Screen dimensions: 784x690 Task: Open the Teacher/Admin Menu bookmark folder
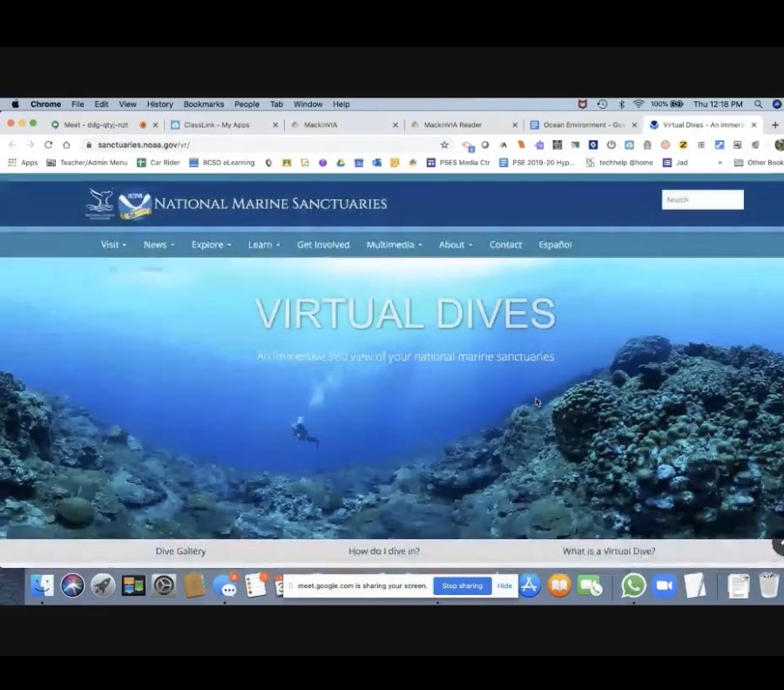pyautogui.click(x=87, y=163)
